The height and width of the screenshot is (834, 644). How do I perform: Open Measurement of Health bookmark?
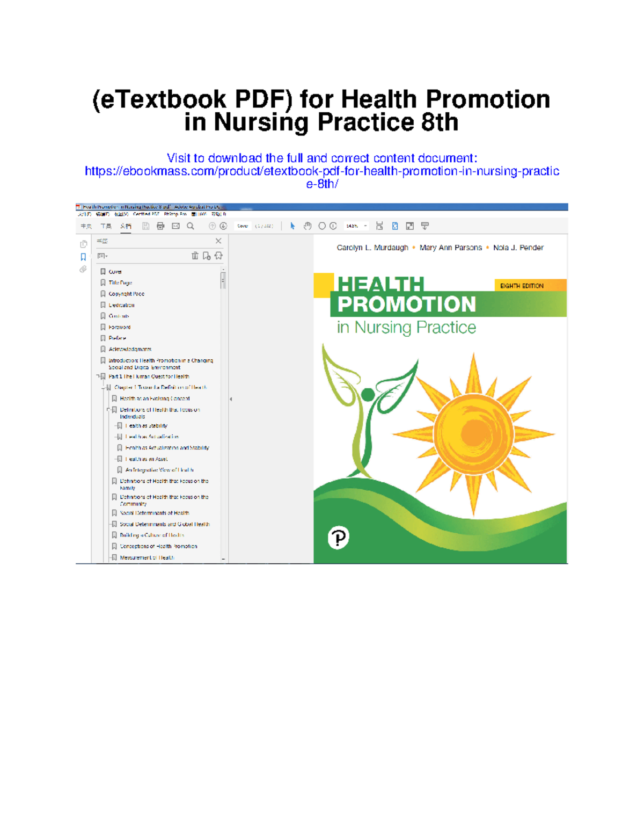coord(147,557)
